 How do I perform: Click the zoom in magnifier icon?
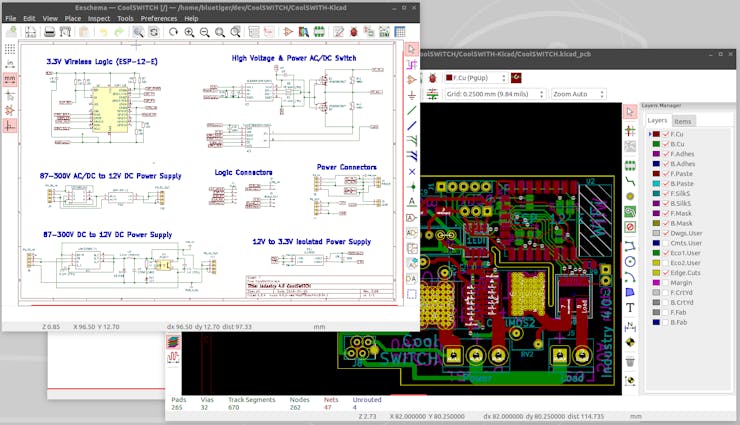point(189,32)
